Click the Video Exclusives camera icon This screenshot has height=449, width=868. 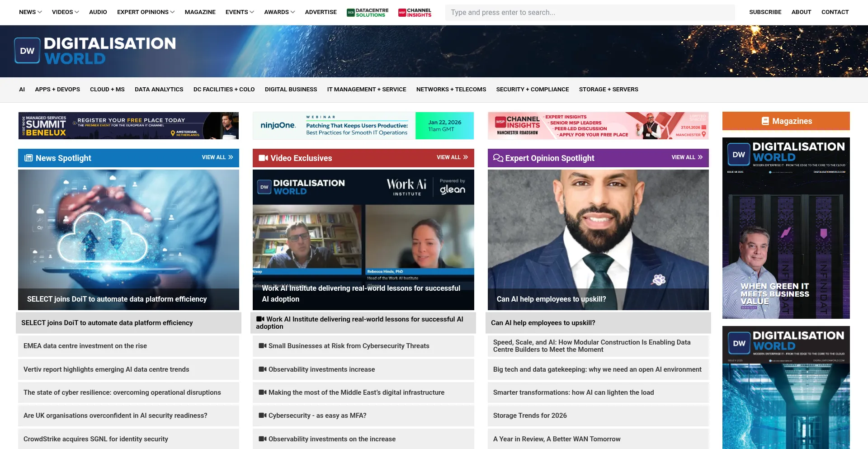[x=263, y=158]
